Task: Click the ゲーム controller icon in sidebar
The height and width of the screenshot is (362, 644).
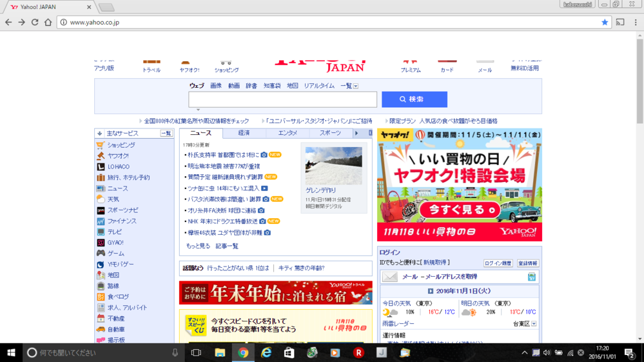Action: [x=101, y=254]
